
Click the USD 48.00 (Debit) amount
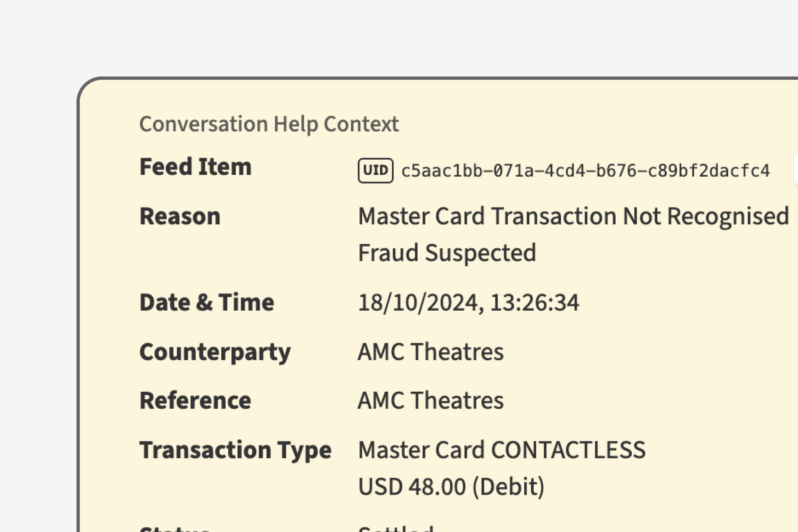[451, 486]
